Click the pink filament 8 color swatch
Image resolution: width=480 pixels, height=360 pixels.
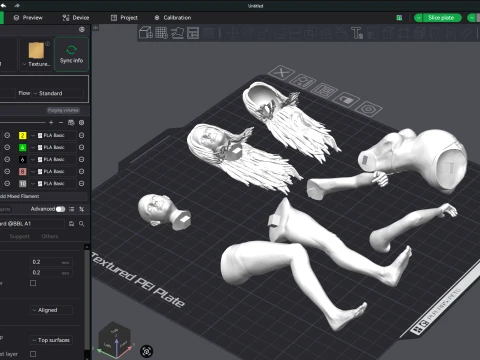coord(22,171)
